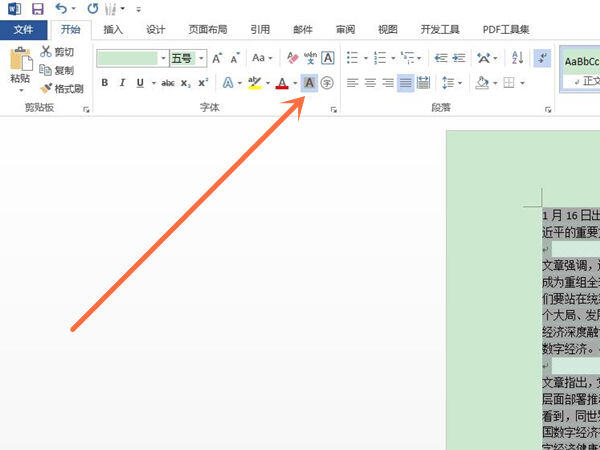Click the enclosed character (circled 字) icon

tap(327, 83)
